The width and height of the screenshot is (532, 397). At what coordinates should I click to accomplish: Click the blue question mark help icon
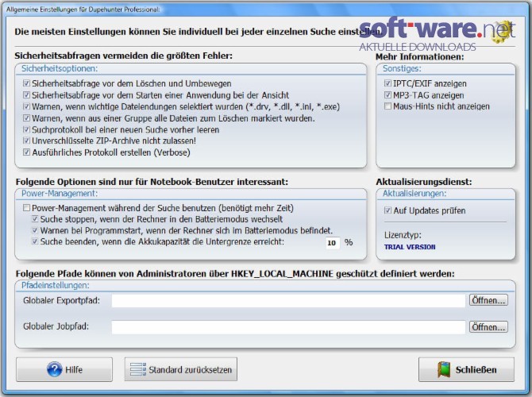(54, 369)
